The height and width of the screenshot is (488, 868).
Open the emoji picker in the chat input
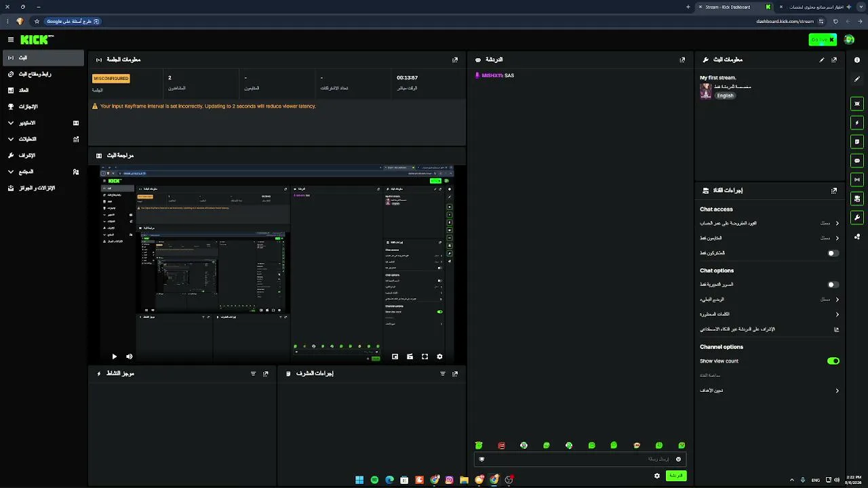(678, 459)
